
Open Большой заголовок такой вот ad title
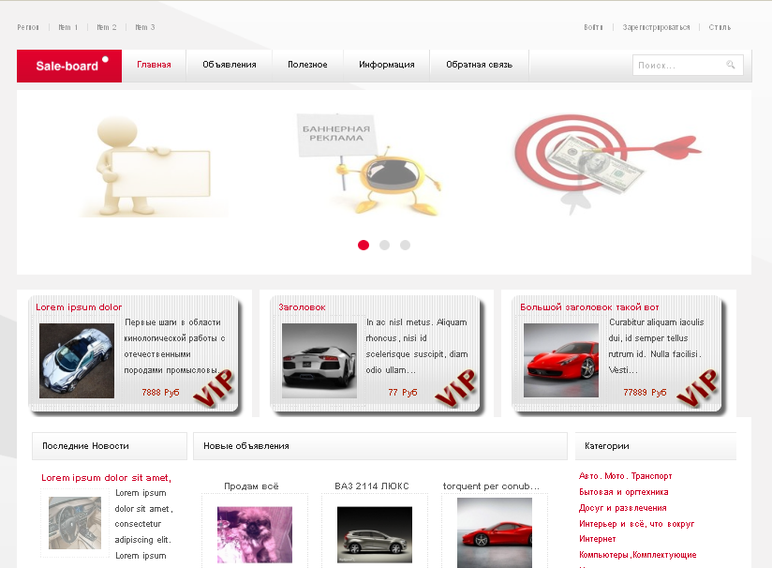(x=589, y=307)
